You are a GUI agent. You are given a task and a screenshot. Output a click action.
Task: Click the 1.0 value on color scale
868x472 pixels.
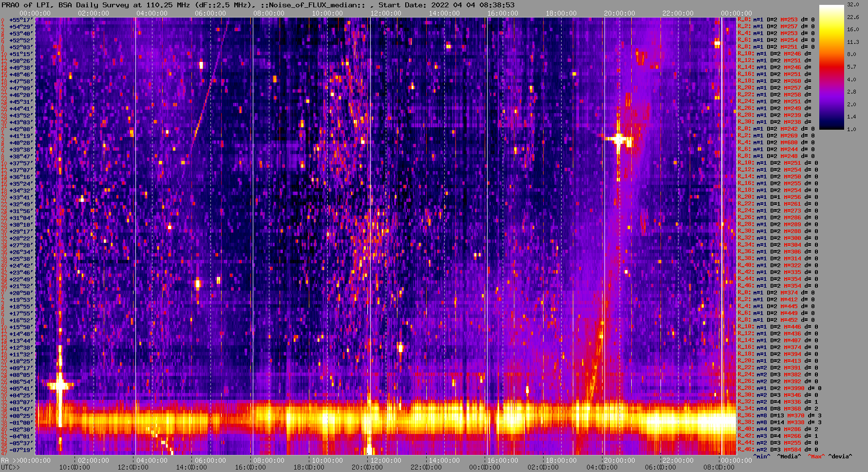851,129
